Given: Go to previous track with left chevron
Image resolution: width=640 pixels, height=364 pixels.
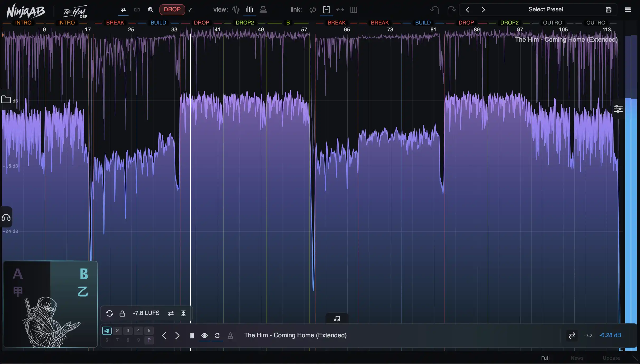Looking at the screenshot, I should coord(164,336).
